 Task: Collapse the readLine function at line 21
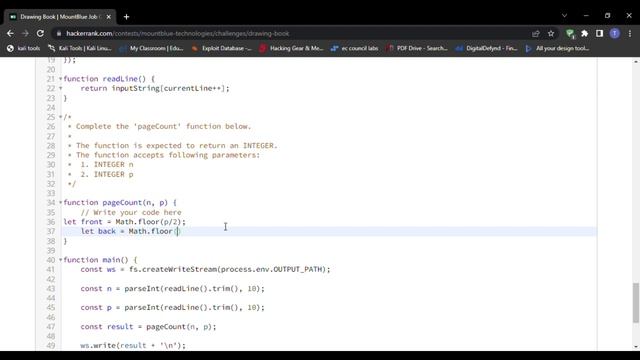coord(60,79)
